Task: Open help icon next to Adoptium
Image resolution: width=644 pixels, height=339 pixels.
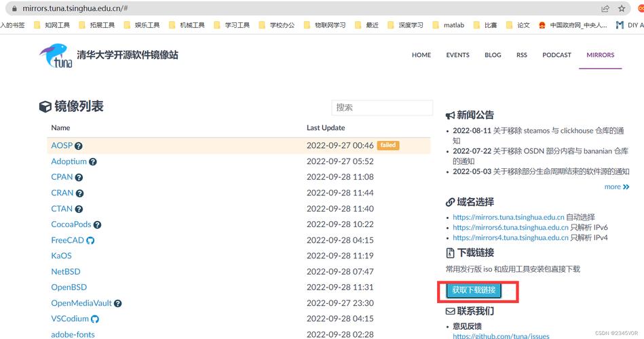Action: coord(93,161)
